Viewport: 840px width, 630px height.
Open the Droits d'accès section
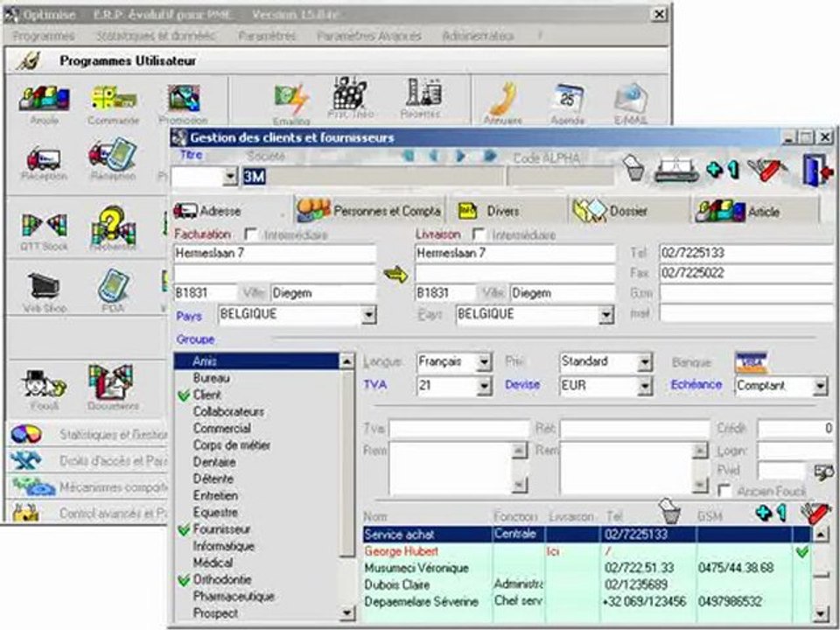pos(88,461)
